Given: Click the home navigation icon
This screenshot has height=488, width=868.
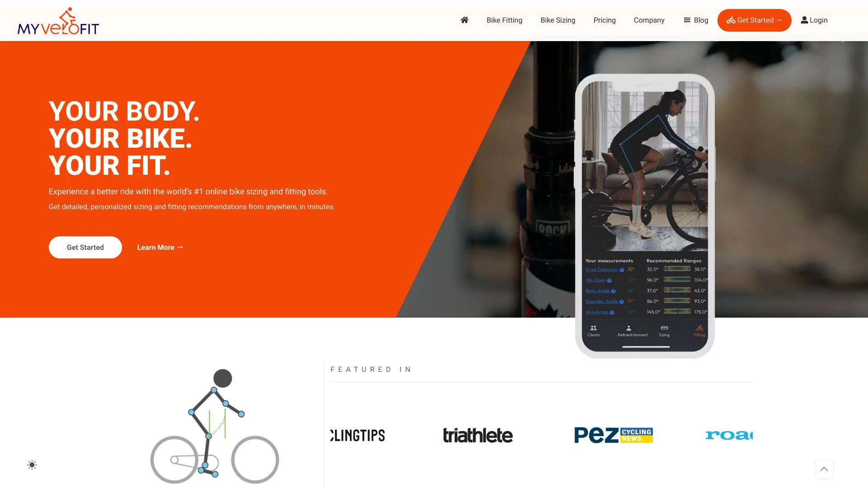Looking at the screenshot, I should [x=464, y=20].
